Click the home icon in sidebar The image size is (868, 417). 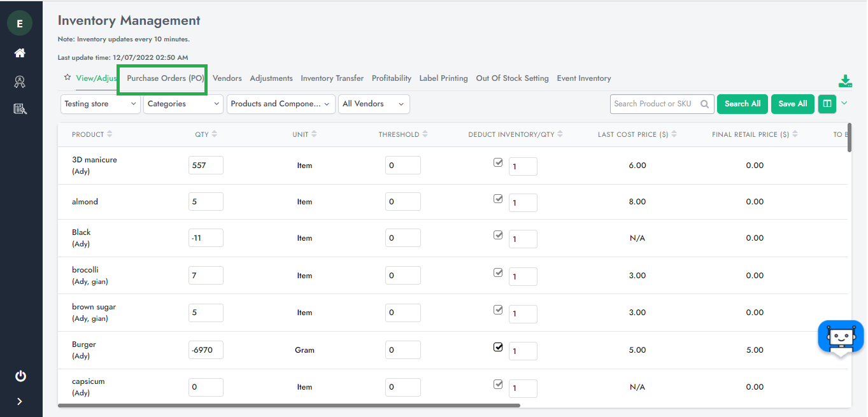point(20,53)
